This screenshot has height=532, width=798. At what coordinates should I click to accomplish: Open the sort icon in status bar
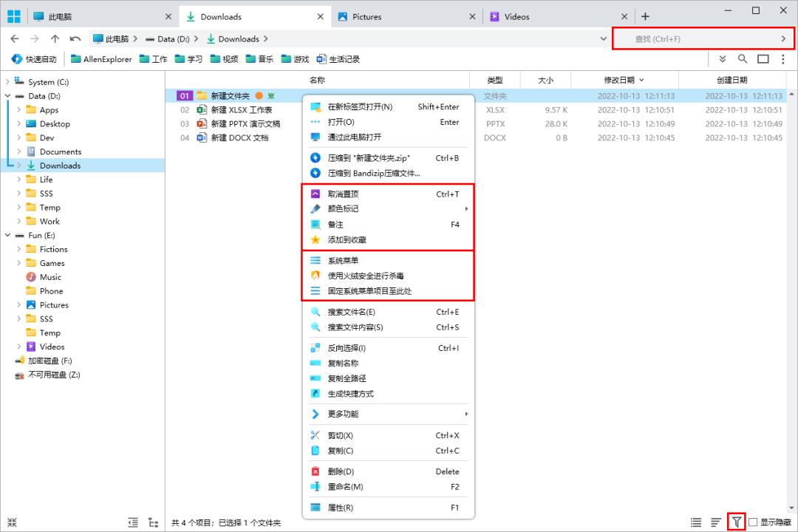pos(715,522)
